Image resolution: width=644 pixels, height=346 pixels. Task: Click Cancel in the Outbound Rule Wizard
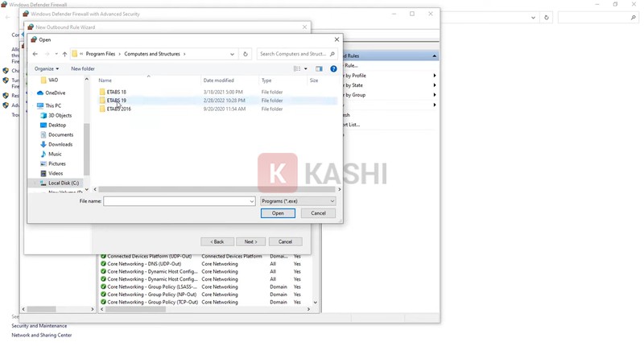pyautogui.click(x=285, y=241)
